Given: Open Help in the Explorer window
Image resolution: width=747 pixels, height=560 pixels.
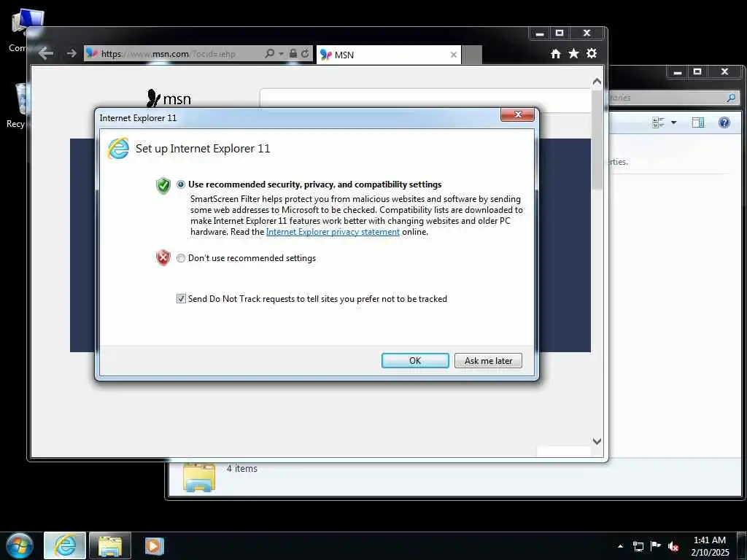Looking at the screenshot, I should tap(724, 122).
